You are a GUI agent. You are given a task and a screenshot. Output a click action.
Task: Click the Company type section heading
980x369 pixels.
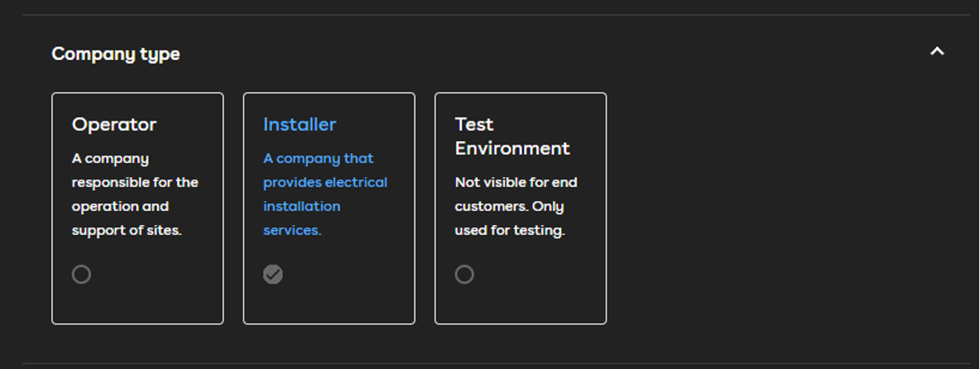click(x=116, y=54)
